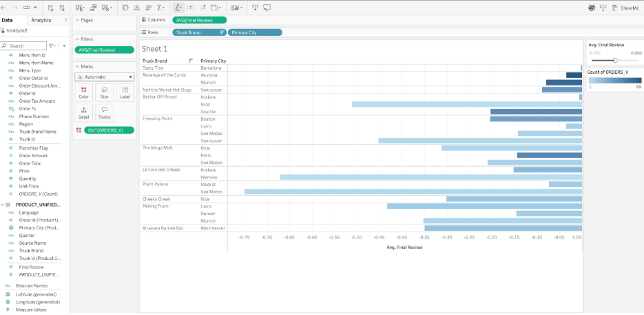Open the Color marks card
This screenshot has height=315, width=644.
[x=84, y=92]
